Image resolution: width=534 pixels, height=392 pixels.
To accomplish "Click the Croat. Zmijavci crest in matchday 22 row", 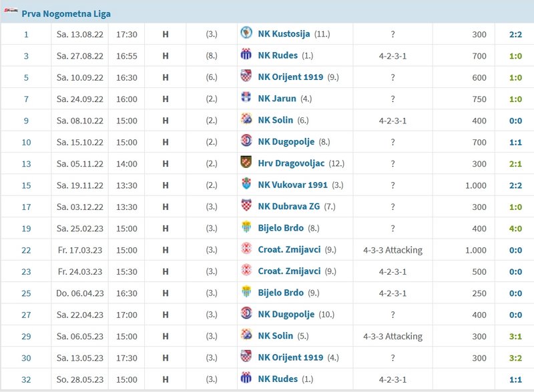I will point(246,249).
